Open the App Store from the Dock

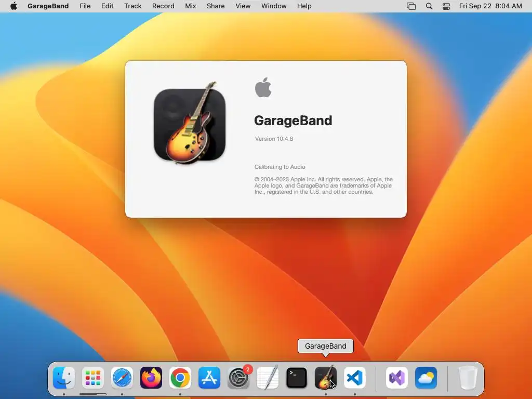pyautogui.click(x=209, y=378)
